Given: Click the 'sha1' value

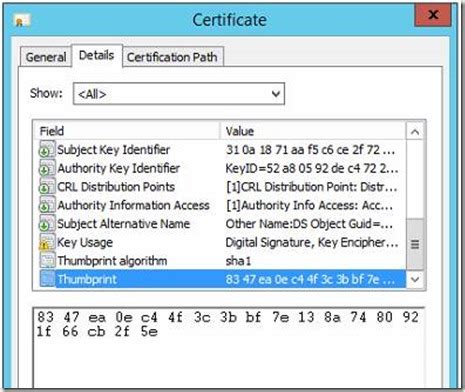Looking at the screenshot, I should [x=238, y=261].
